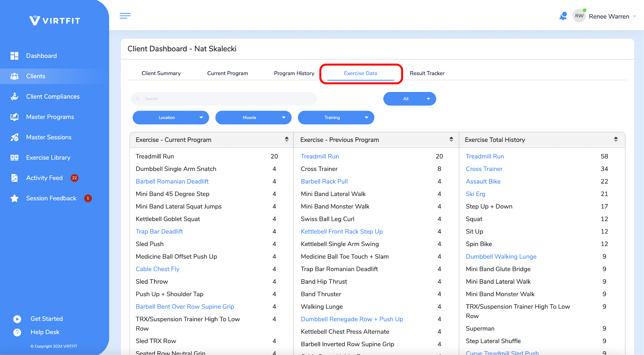The width and height of the screenshot is (644, 355).
Task: Open Barbell Bent Over Row Supine Grip link
Action: tap(185, 306)
